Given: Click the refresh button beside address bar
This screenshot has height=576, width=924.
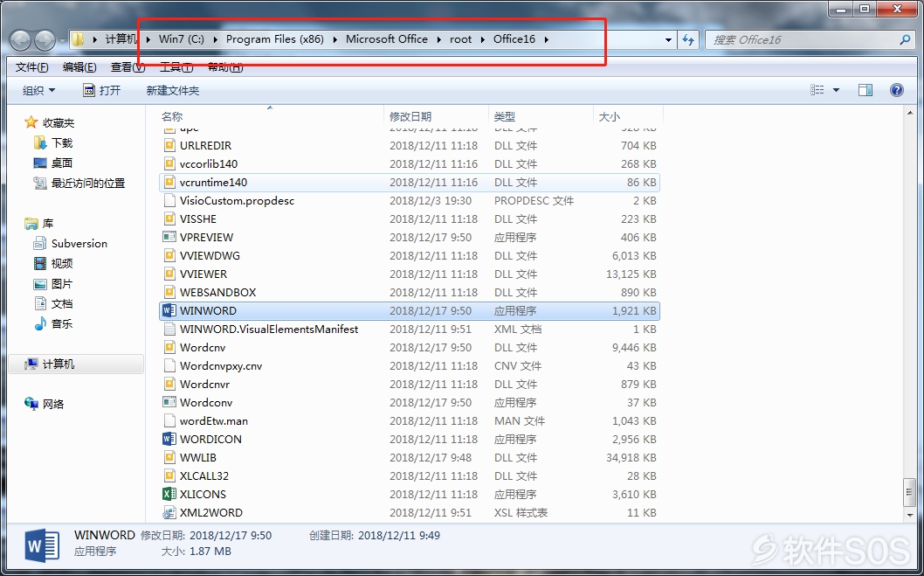Looking at the screenshot, I should tap(687, 40).
